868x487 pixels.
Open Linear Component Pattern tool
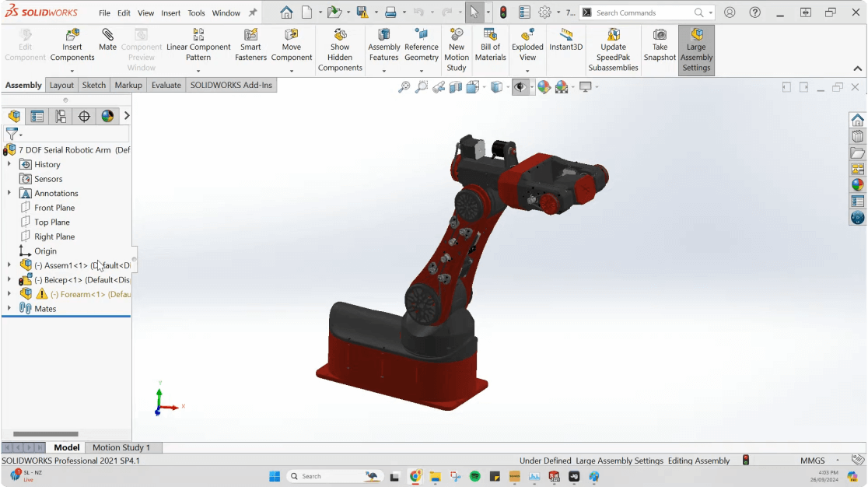point(198,45)
